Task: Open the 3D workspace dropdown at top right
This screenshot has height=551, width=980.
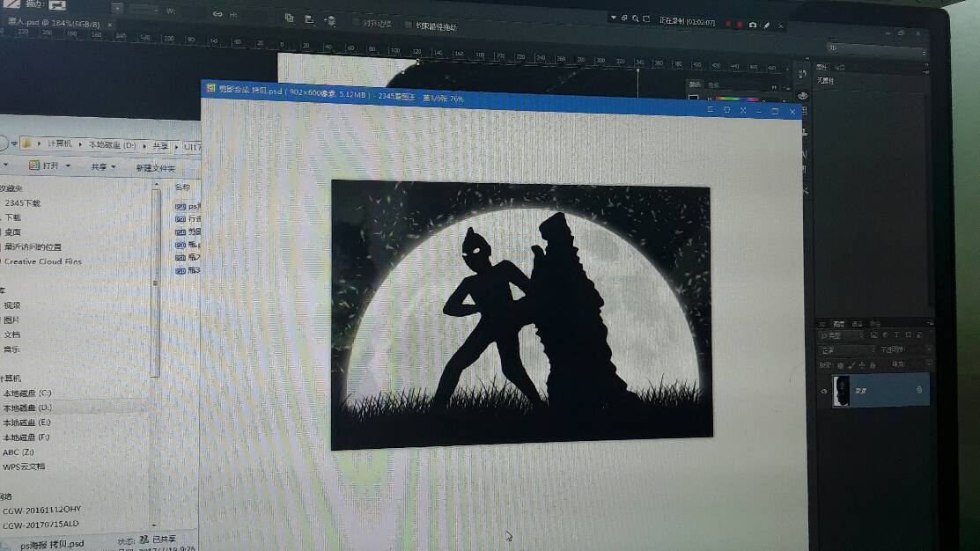Action: [x=877, y=48]
